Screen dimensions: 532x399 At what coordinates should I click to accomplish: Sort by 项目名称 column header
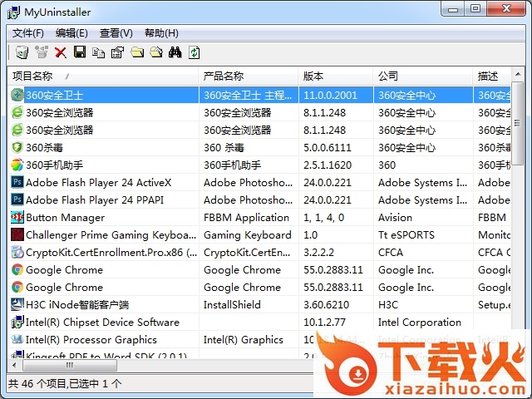pos(103,76)
